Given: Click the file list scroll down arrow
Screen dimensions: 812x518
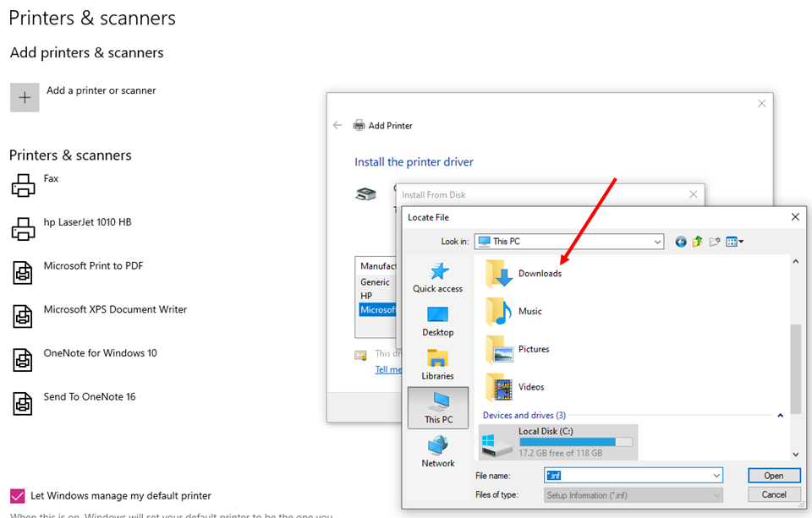Looking at the screenshot, I should click(795, 455).
